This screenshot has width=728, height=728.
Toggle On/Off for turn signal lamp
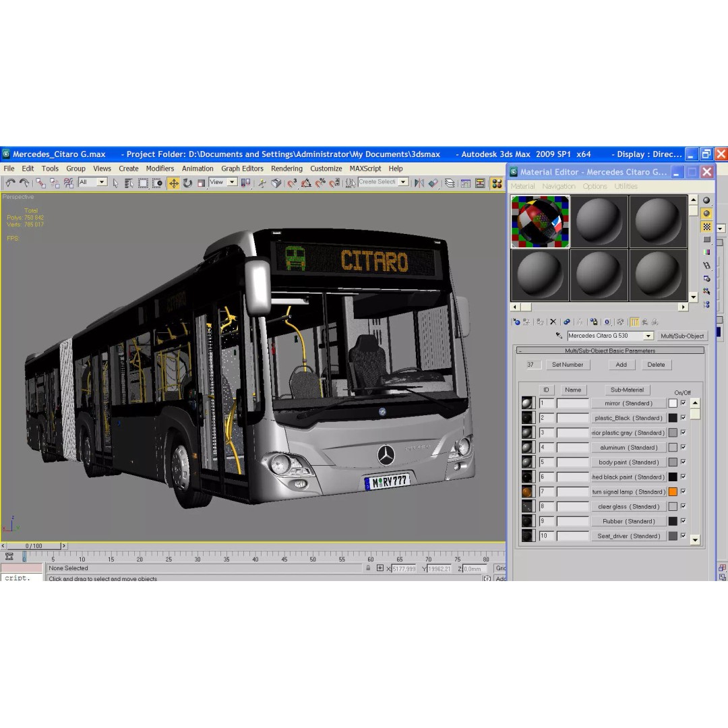tap(683, 491)
